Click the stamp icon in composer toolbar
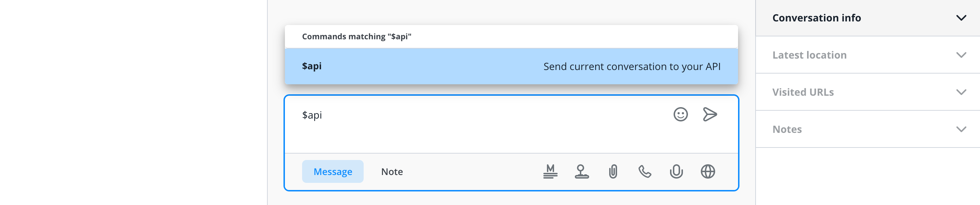This screenshot has height=205, width=980. click(x=581, y=171)
